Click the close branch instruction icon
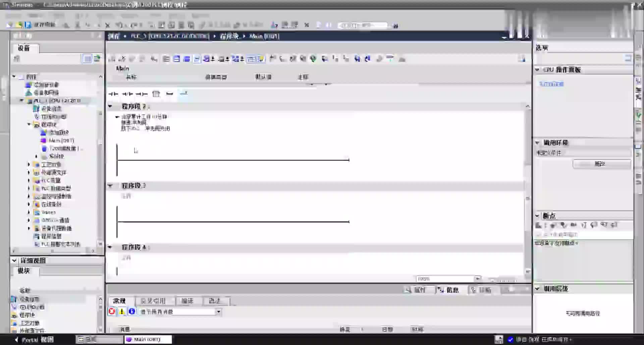The height and width of the screenshot is (345, 644). (x=183, y=94)
